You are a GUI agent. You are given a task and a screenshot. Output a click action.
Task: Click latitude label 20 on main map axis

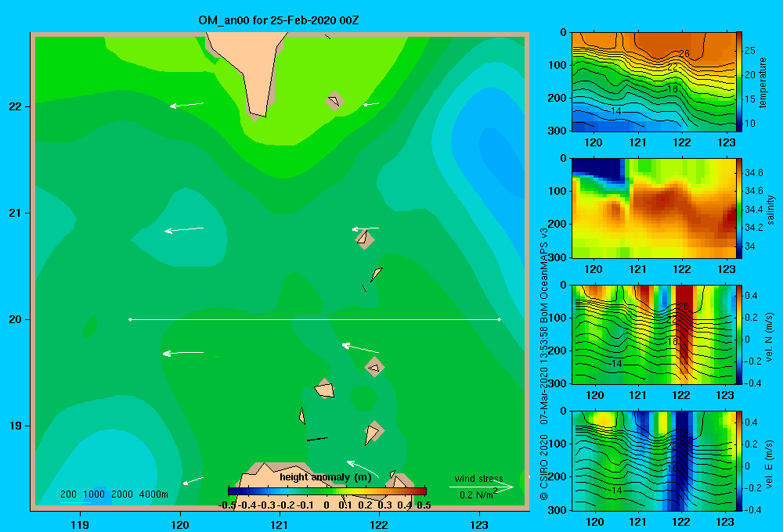point(16,319)
